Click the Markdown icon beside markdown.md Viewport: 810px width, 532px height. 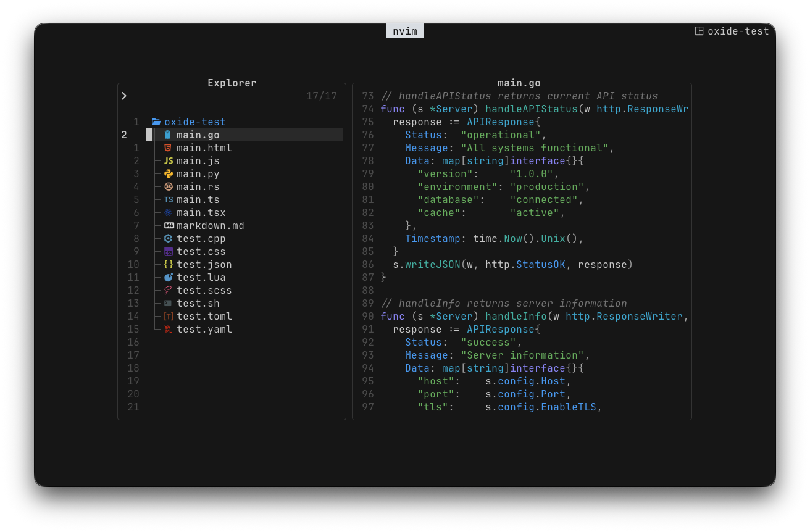(169, 225)
